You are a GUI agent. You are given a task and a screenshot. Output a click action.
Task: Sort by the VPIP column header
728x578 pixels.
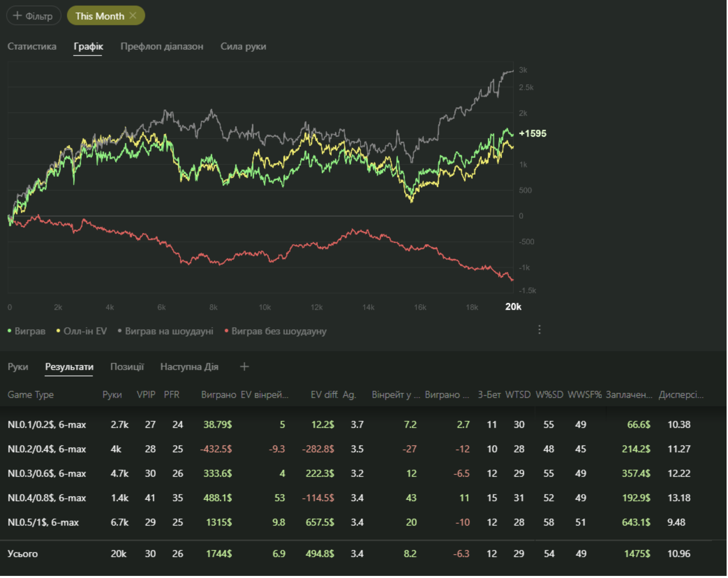coord(146,395)
